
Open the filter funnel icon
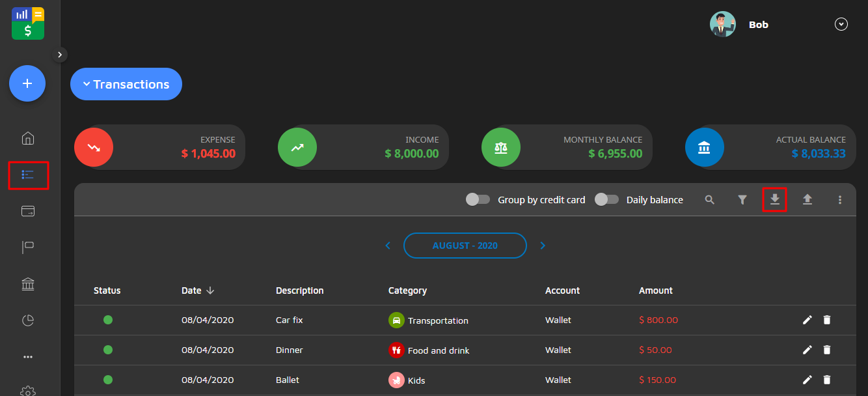point(742,200)
